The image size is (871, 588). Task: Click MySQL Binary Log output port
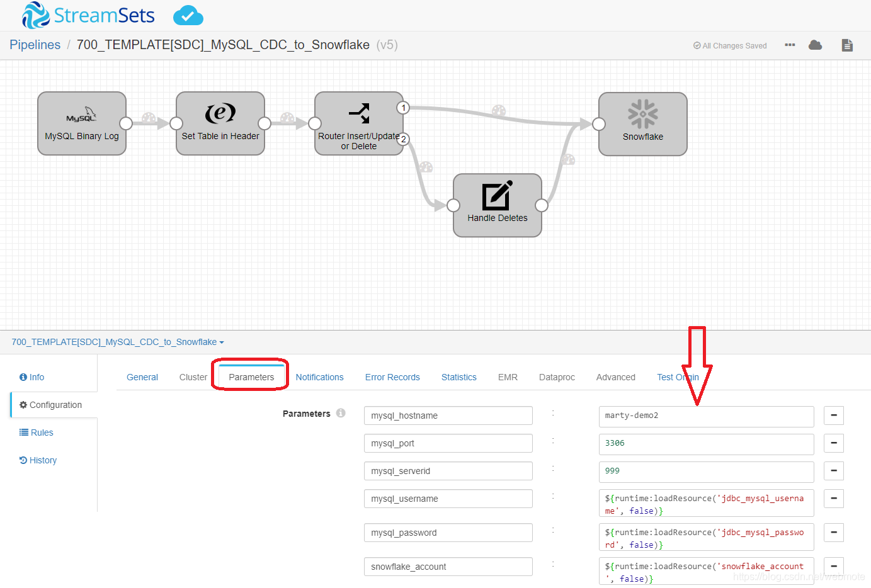[126, 123]
